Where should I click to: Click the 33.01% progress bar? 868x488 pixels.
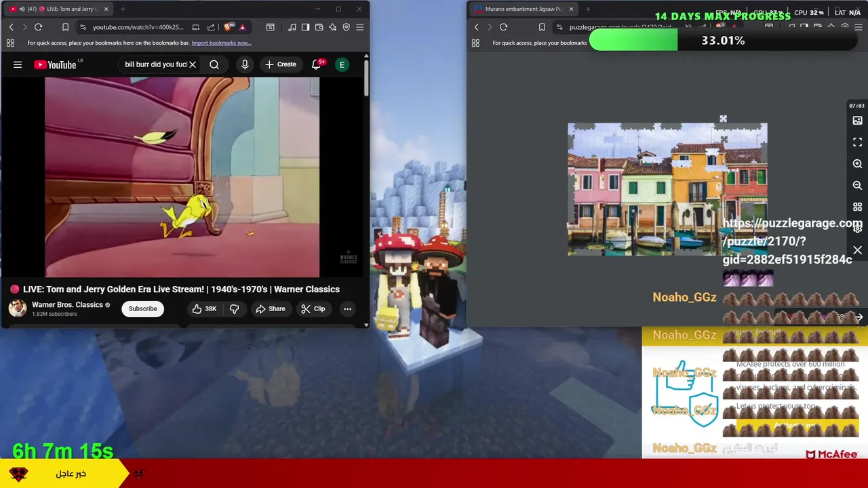[x=723, y=41]
